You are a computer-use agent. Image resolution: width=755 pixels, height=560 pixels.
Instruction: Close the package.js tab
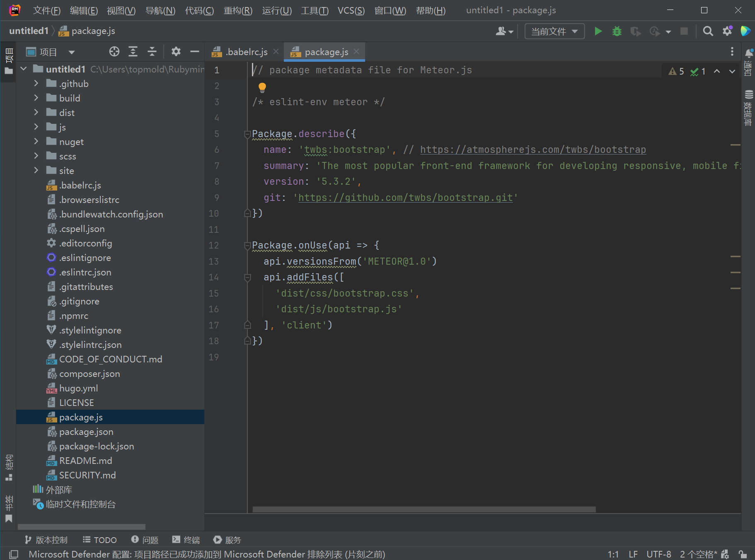pos(356,51)
